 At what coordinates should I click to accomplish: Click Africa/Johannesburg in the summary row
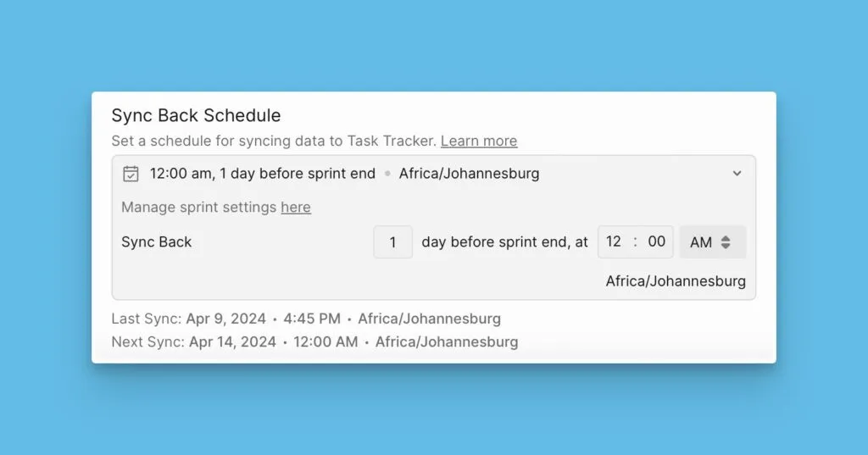469,174
